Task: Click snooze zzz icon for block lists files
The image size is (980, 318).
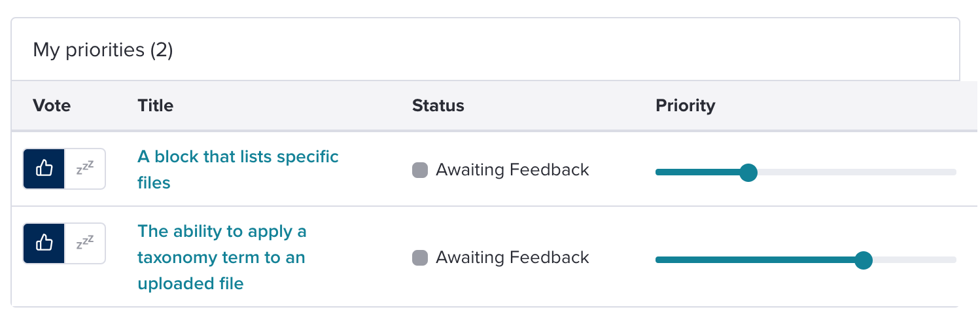Action: (x=85, y=169)
